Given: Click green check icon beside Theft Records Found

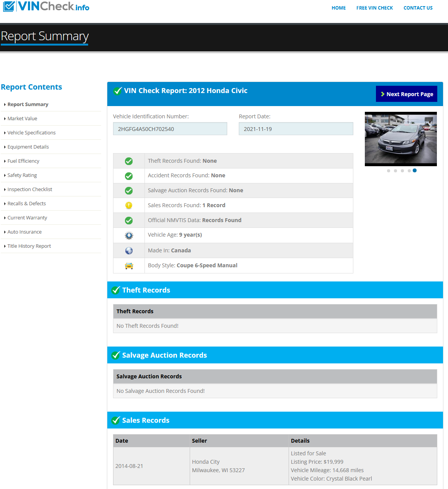Looking at the screenshot, I should [129, 161].
